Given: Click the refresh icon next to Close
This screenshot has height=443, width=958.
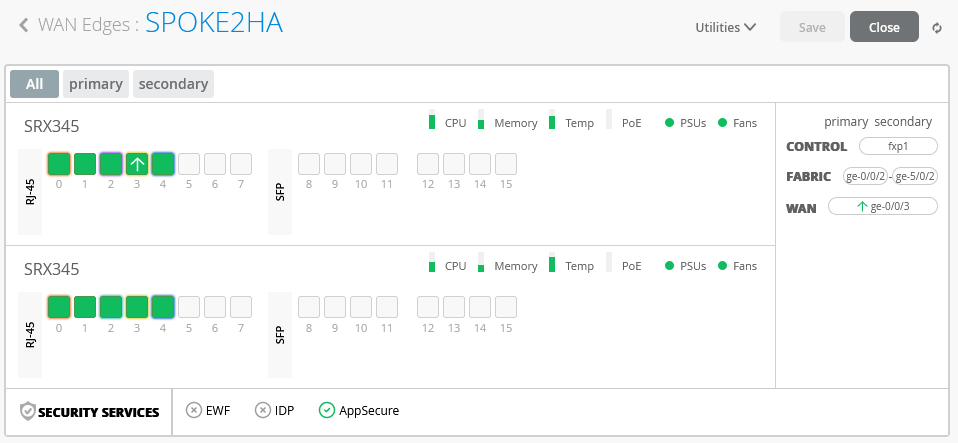Looking at the screenshot, I should point(936,28).
